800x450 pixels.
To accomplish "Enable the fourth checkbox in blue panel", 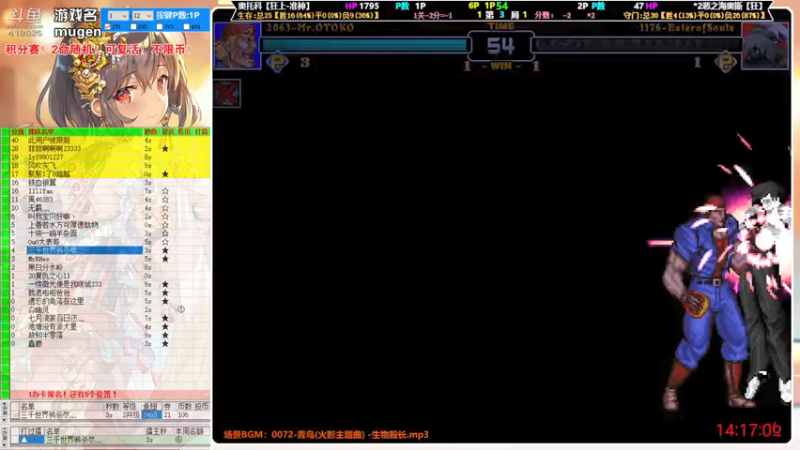I will click(186, 27).
